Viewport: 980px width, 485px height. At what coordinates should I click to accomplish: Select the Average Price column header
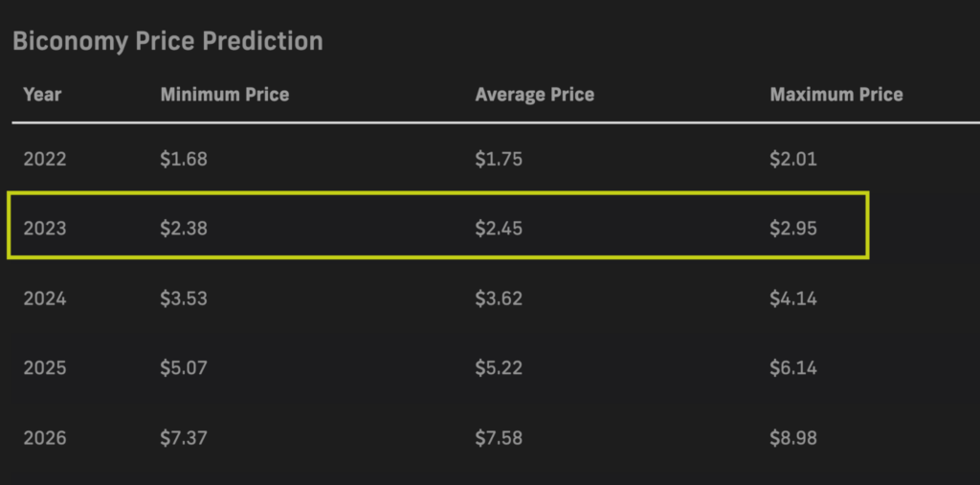(534, 95)
